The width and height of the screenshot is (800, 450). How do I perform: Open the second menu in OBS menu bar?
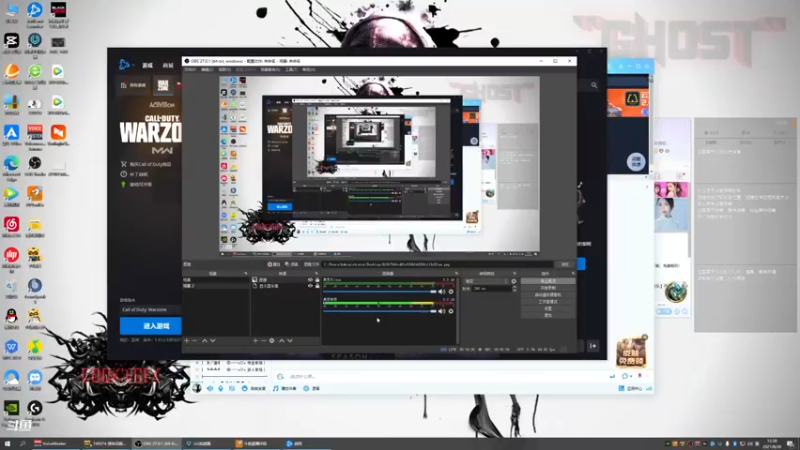[207, 69]
